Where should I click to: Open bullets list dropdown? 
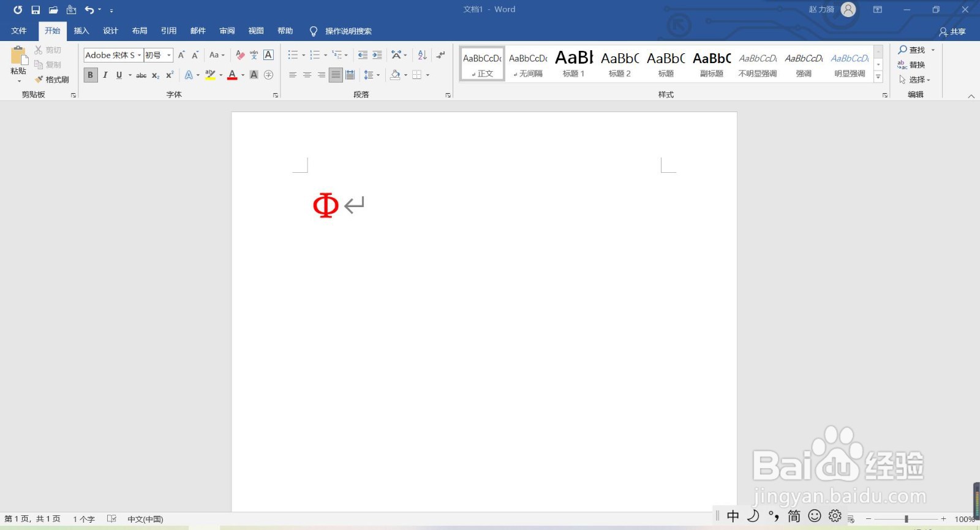(x=303, y=55)
